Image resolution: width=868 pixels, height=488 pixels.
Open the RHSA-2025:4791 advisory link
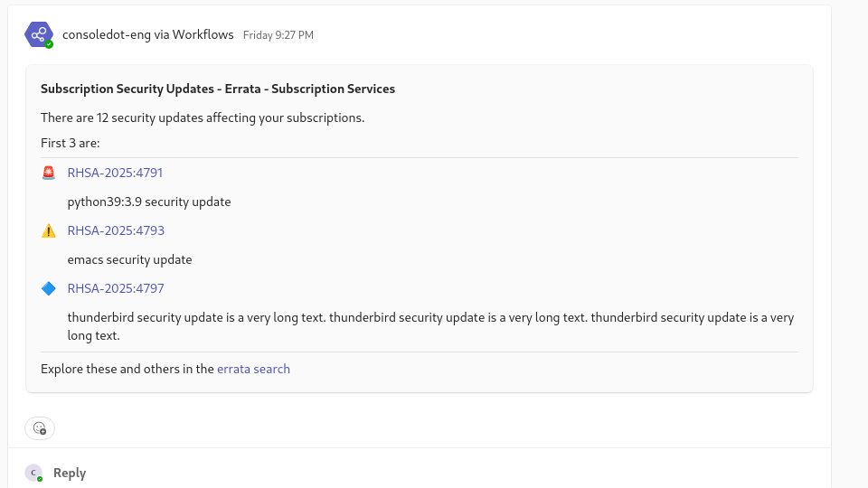tap(115, 173)
